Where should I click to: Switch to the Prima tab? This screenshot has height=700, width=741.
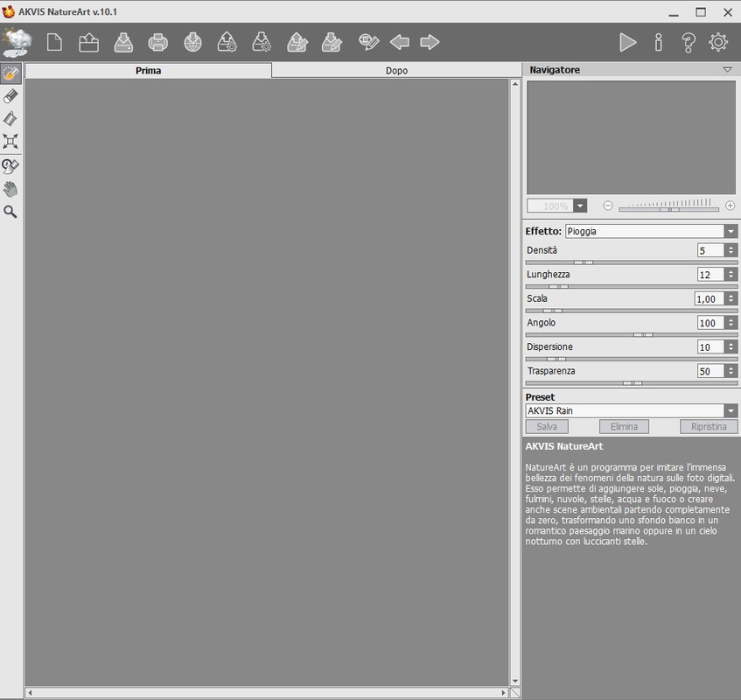[149, 70]
